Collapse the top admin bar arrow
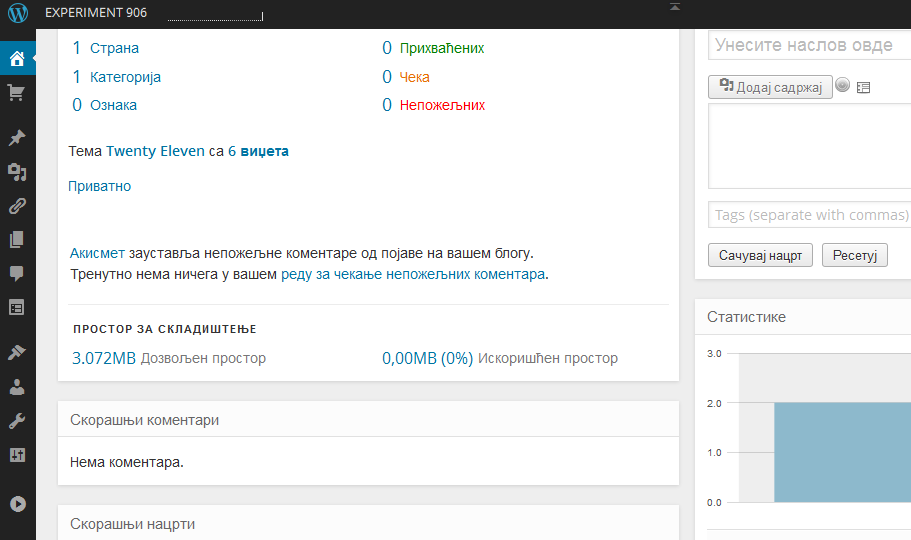The height and width of the screenshot is (540, 911). click(x=675, y=7)
